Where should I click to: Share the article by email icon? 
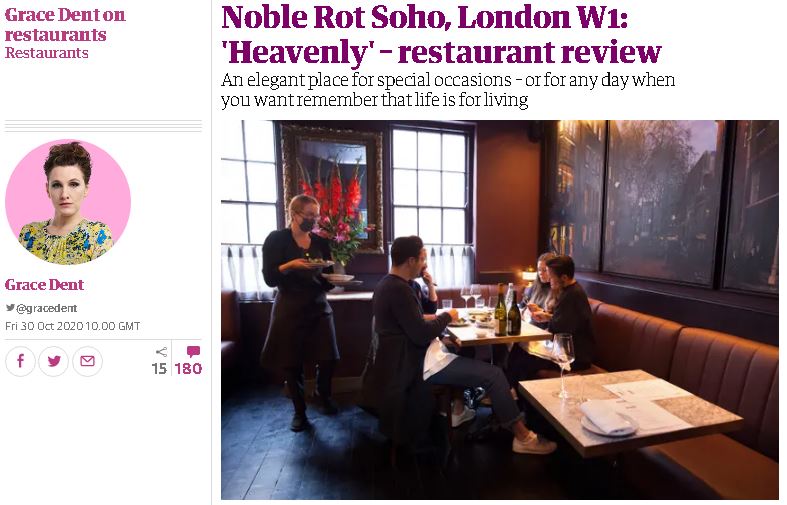point(87,361)
